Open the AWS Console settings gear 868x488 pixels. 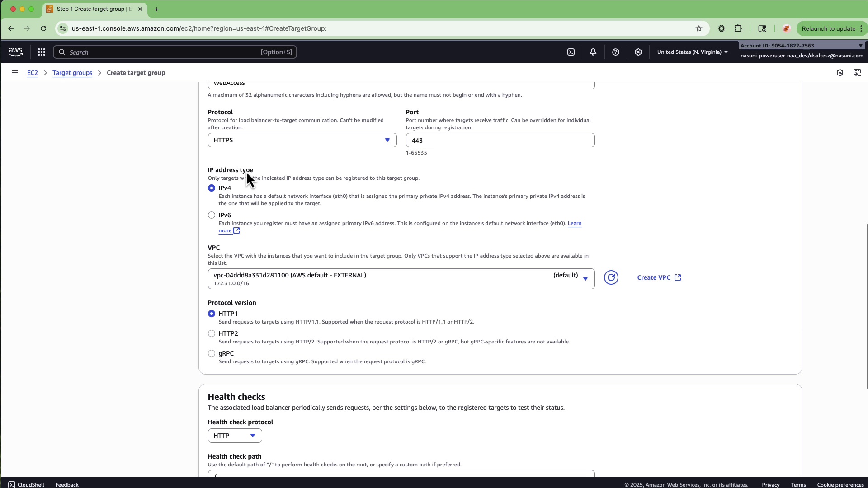coord(638,52)
